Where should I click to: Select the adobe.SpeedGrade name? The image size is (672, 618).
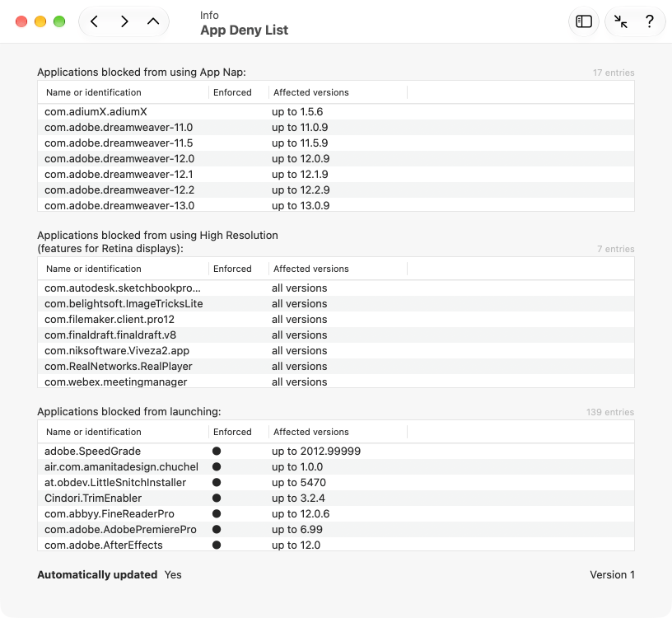92,452
